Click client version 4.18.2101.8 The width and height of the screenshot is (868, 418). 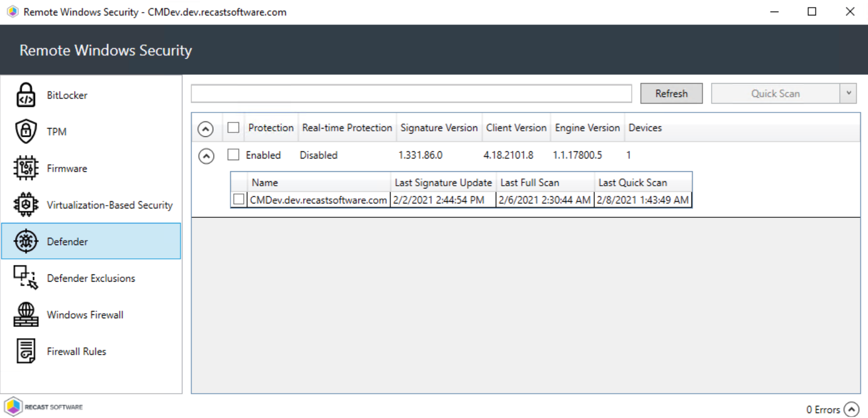pyautogui.click(x=508, y=156)
